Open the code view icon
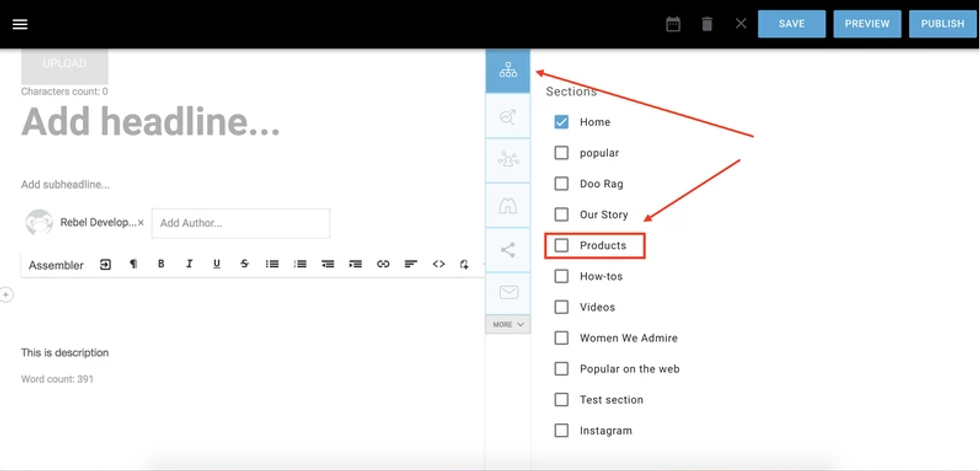The width and height of the screenshot is (980, 471). click(x=438, y=264)
